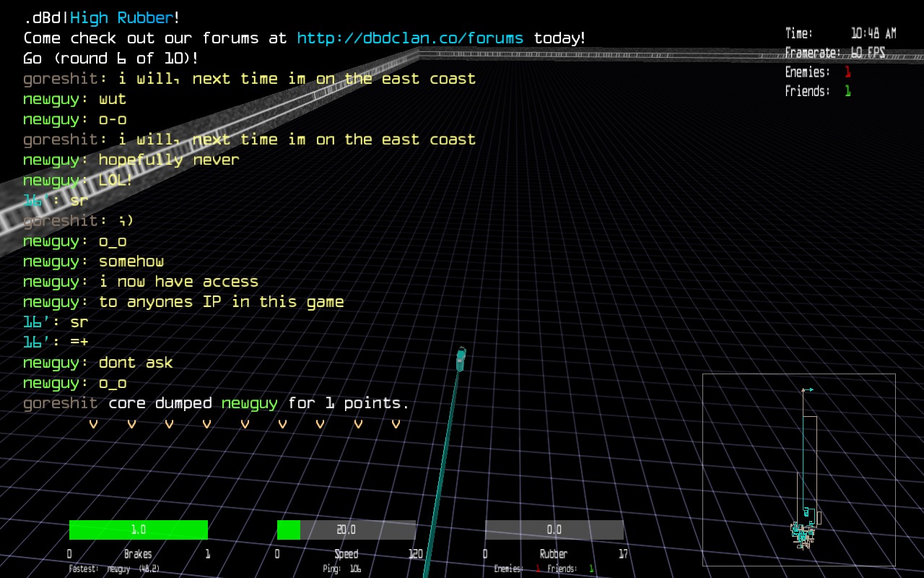Viewport: 924px width, 578px height.
Task: Open the dbdclan.co/forums link
Action: 410,38
